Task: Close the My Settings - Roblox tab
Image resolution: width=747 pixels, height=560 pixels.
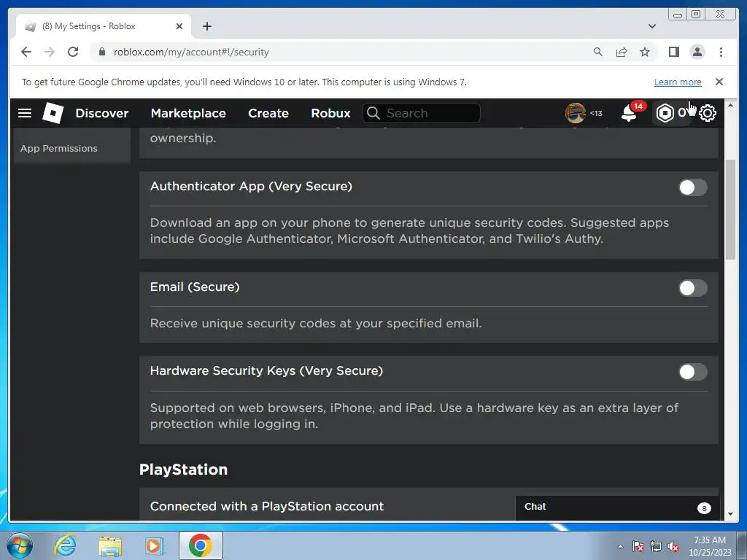Action: pyautogui.click(x=179, y=26)
